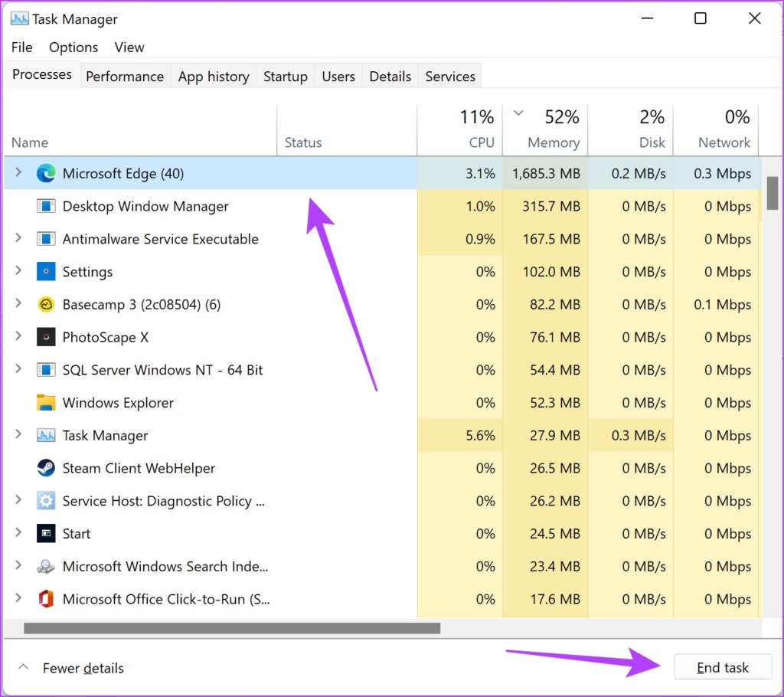
Task: Expand the Microsoft Edge process group
Action: pos(17,173)
